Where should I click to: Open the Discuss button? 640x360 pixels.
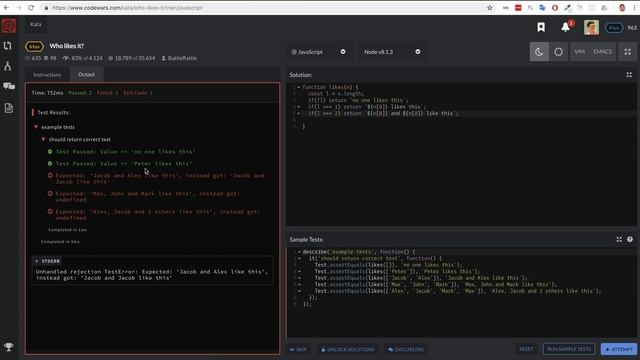point(406,349)
